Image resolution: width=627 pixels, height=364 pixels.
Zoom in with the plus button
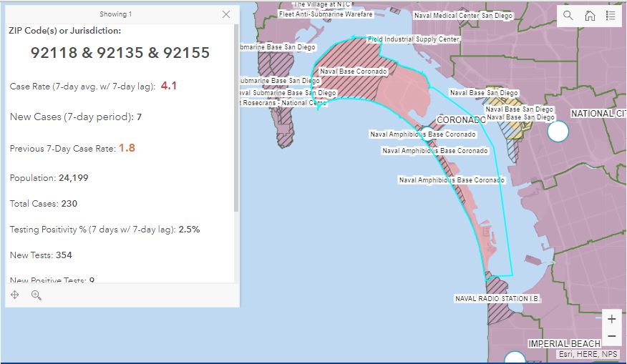tap(611, 320)
